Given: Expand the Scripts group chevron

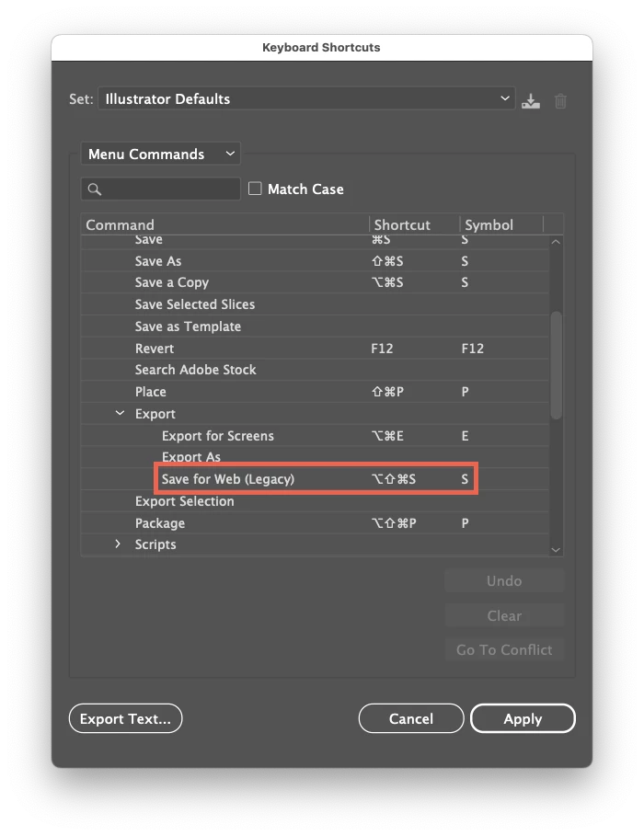Looking at the screenshot, I should pyautogui.click(x=118, y=544).
